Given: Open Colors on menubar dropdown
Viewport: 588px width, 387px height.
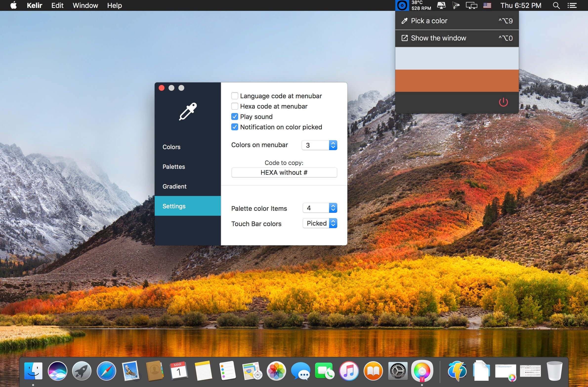Looking at the screenshot, I should (x=319, y=145).
